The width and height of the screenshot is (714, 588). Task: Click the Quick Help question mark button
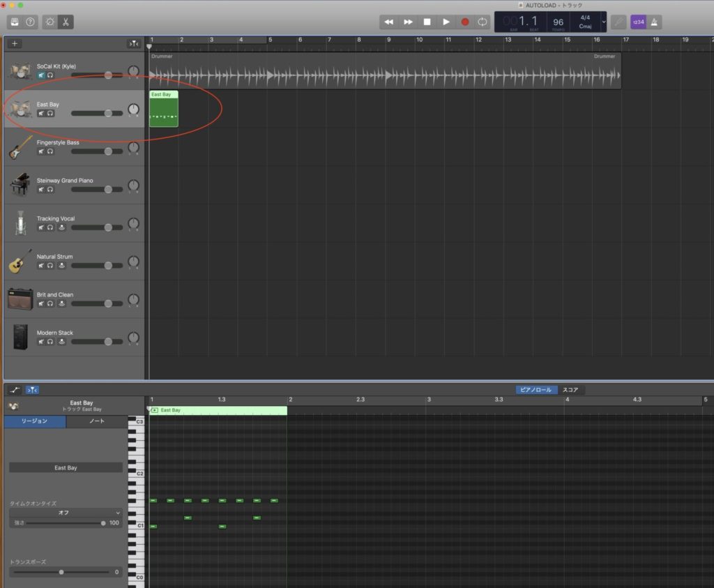(31, 22)
